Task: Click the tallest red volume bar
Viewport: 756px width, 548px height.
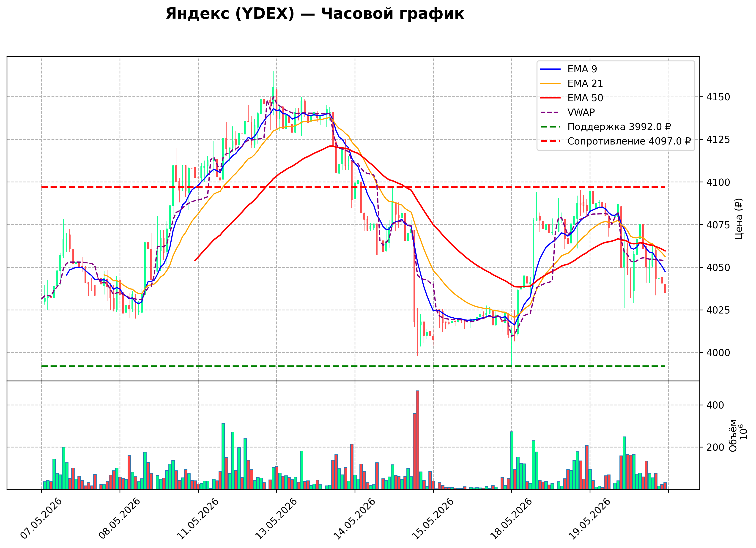Action: pyautogui.click(x=417, y=440)
